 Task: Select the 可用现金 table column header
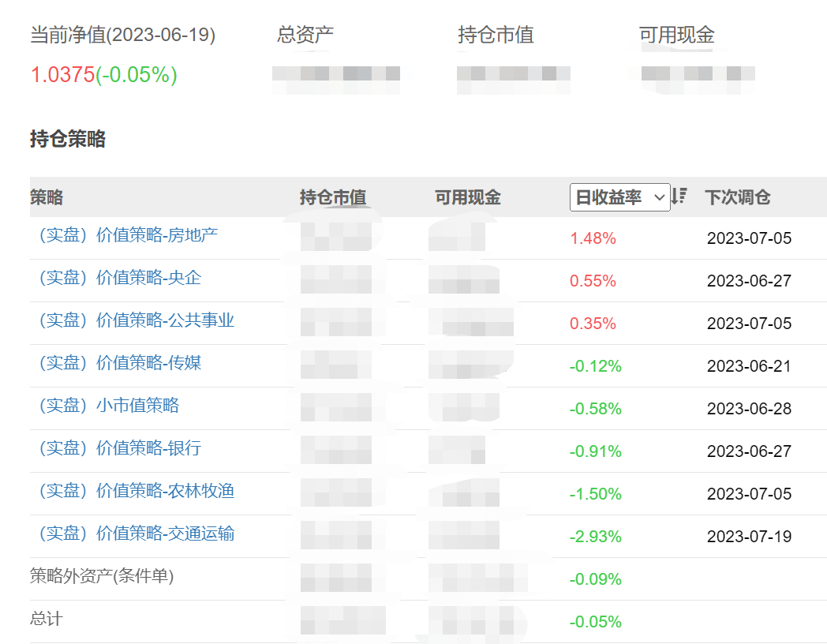(468, 197)
